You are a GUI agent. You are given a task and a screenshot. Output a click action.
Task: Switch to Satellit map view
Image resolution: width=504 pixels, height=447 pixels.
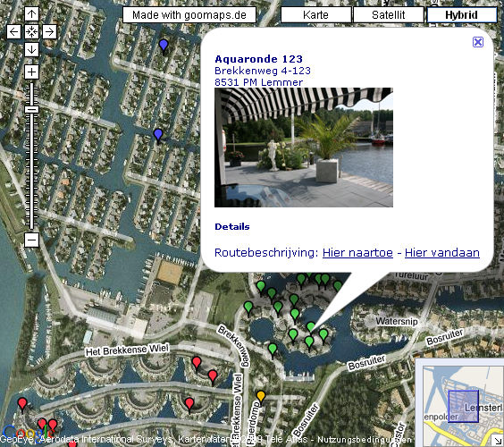click(x=389, y=15)
